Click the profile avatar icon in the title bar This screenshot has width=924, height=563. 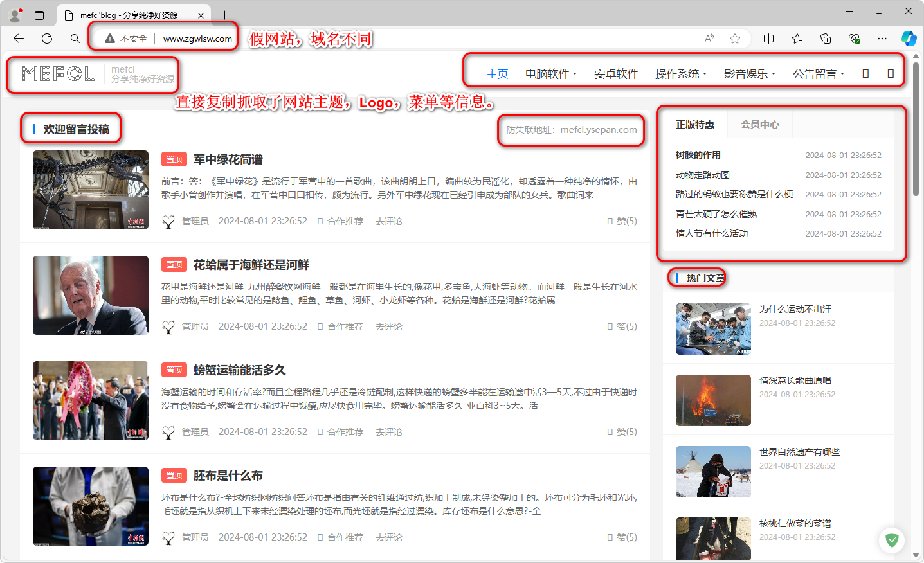coord(15,14)
